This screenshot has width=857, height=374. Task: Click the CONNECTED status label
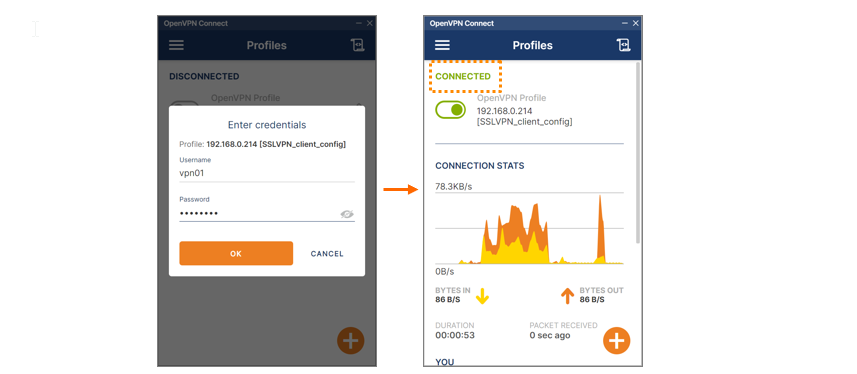click(463, 77)
